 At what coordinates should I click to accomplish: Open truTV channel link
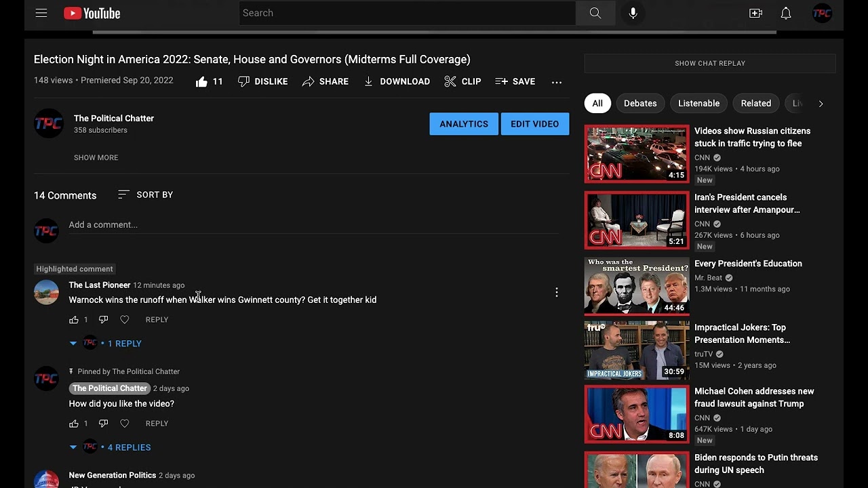tap(703, 354)
